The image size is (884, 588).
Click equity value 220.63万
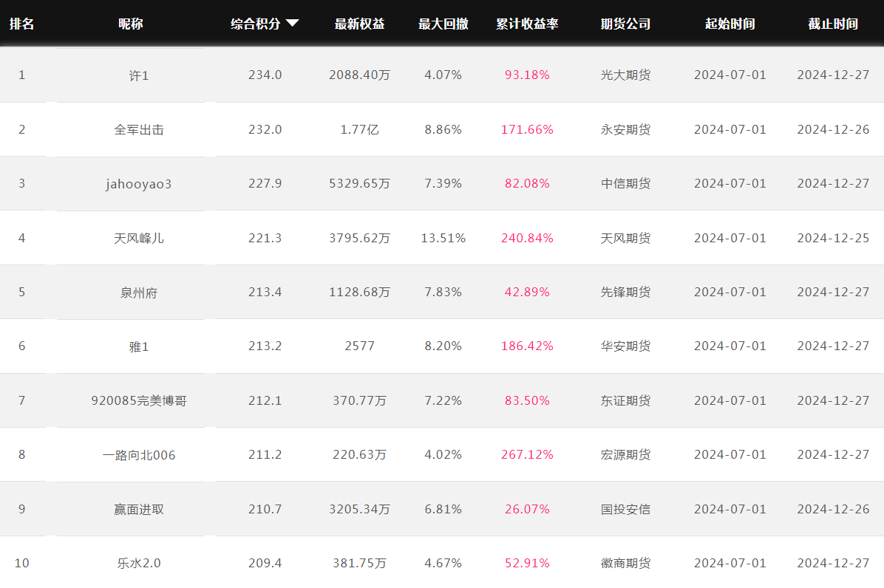point(360,454)
